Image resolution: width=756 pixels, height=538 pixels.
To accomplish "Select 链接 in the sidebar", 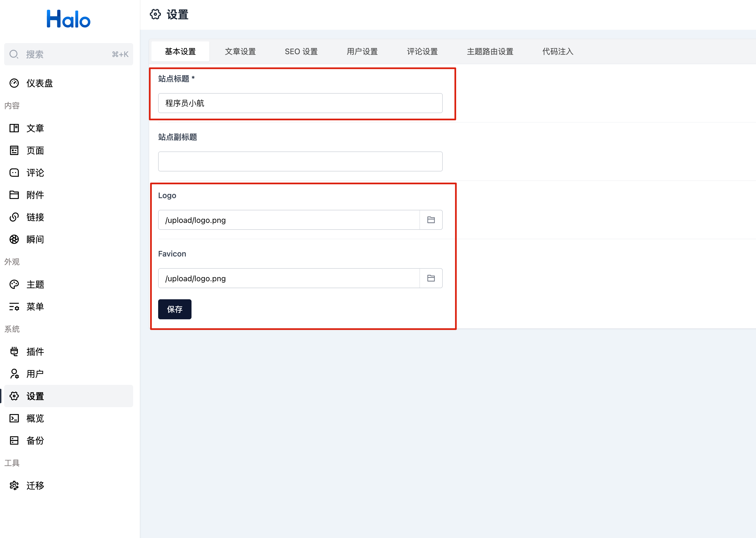I will click(69, 217).
